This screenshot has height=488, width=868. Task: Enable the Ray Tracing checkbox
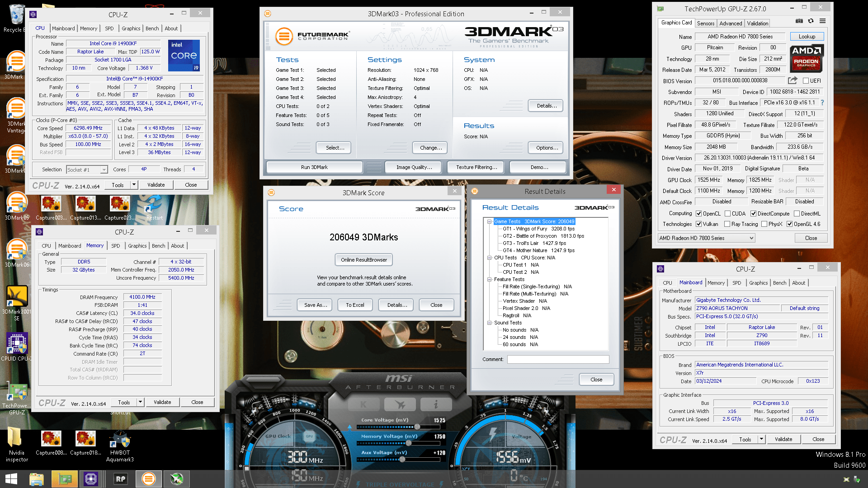727,224
